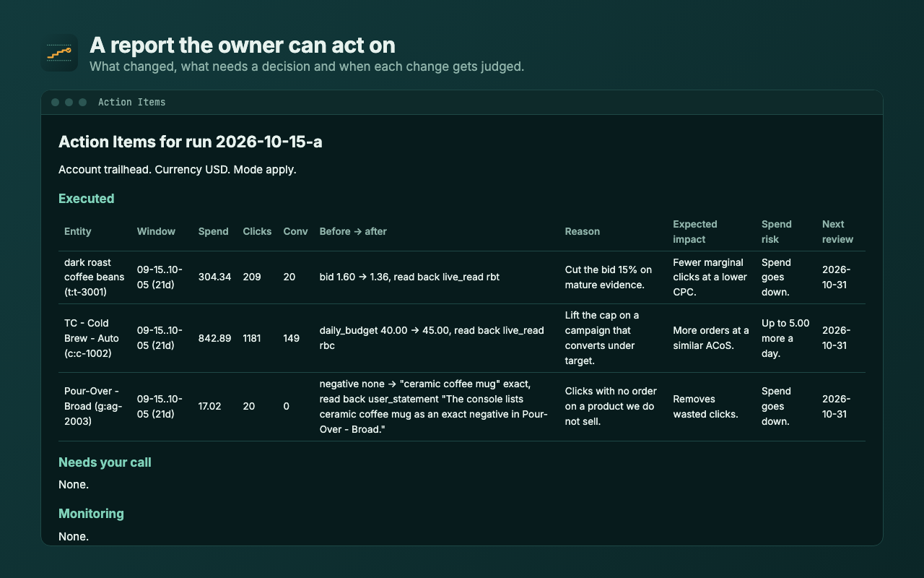The image size is (924, 578).
Task: Select the "Pour-Over - Broad (g:ag-2003)" entity
Action: (x=93, y=406)
